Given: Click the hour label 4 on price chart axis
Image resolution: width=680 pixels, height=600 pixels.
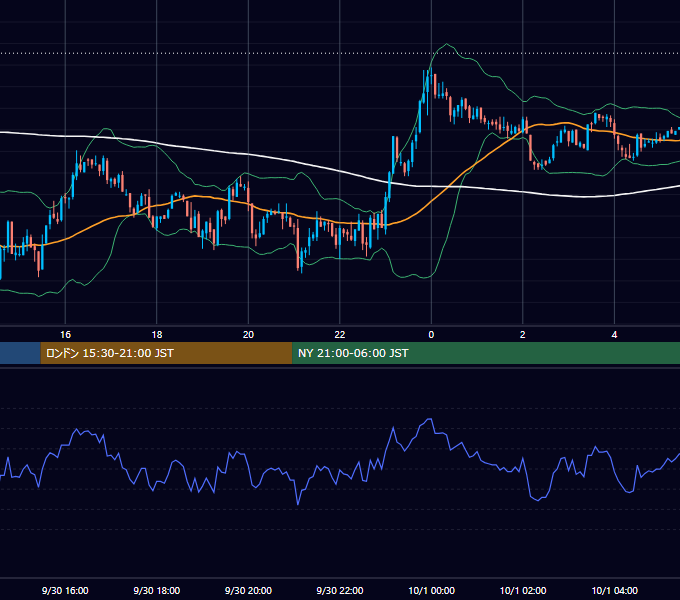Looking at the screenshot, I should 614,335.
